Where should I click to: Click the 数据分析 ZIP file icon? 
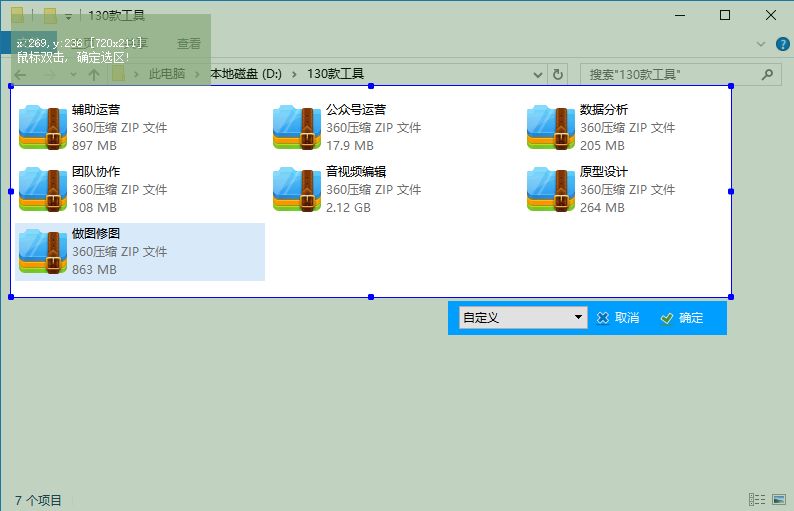(x=552, y=127)
